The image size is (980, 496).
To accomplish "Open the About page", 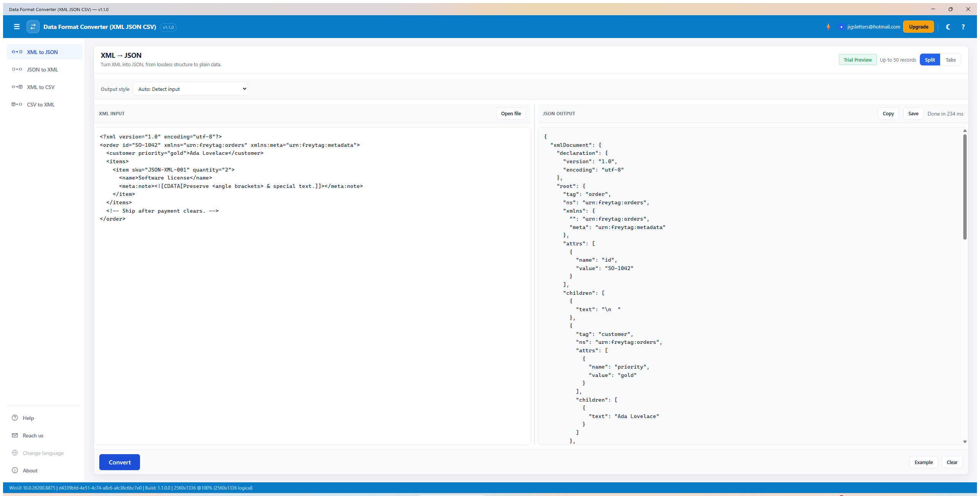I will click(x=45, y=470).
